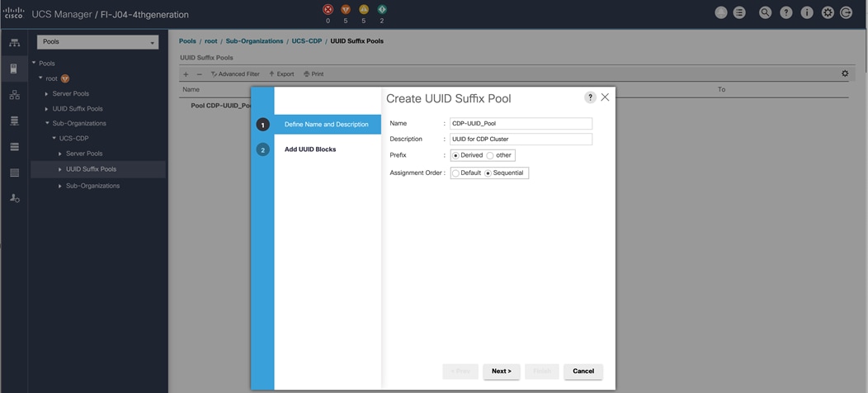Click the minor faults yellow icon
This screenshot has height=393, width=868.
[364, 9]
